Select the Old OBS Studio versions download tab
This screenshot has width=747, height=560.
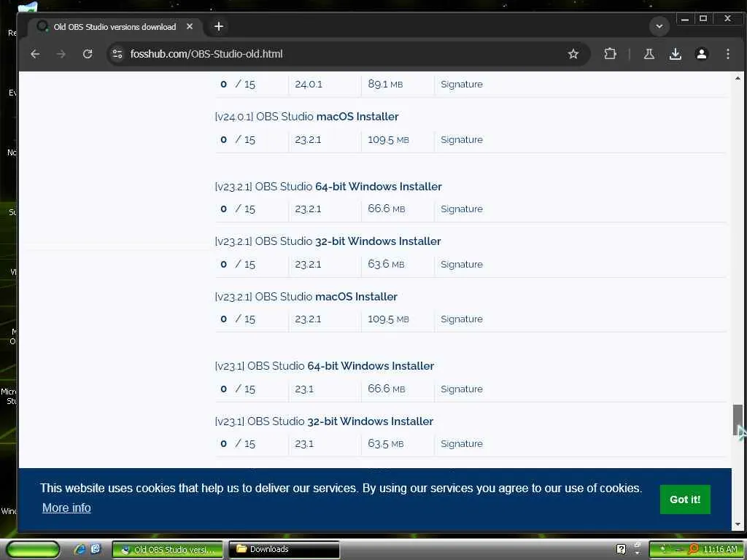pos(115,27)
